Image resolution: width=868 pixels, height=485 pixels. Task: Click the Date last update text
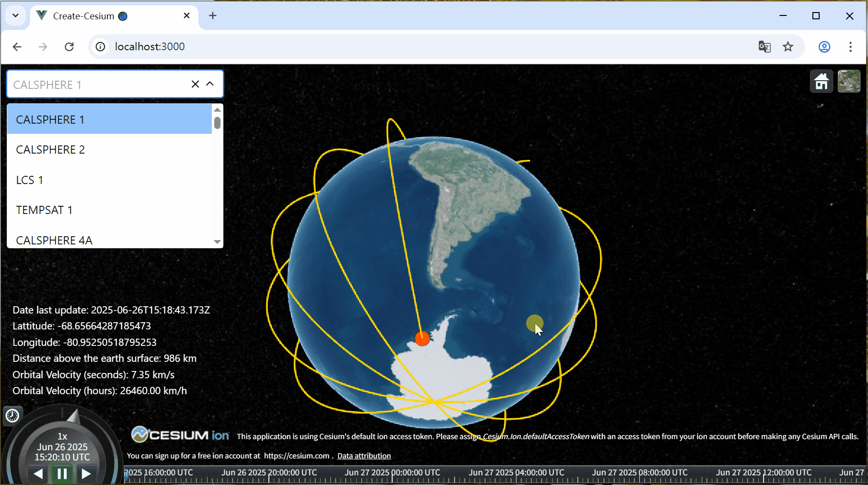[111, 310]
